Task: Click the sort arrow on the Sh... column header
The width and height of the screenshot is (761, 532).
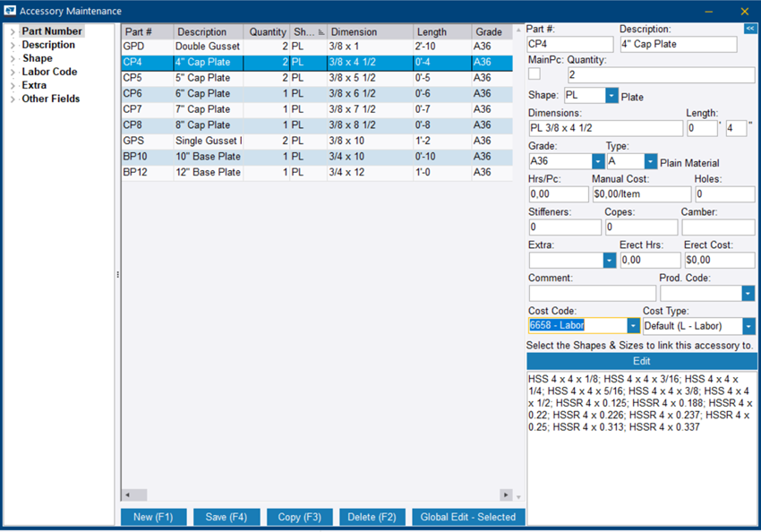Action: (x=321, y=31)
